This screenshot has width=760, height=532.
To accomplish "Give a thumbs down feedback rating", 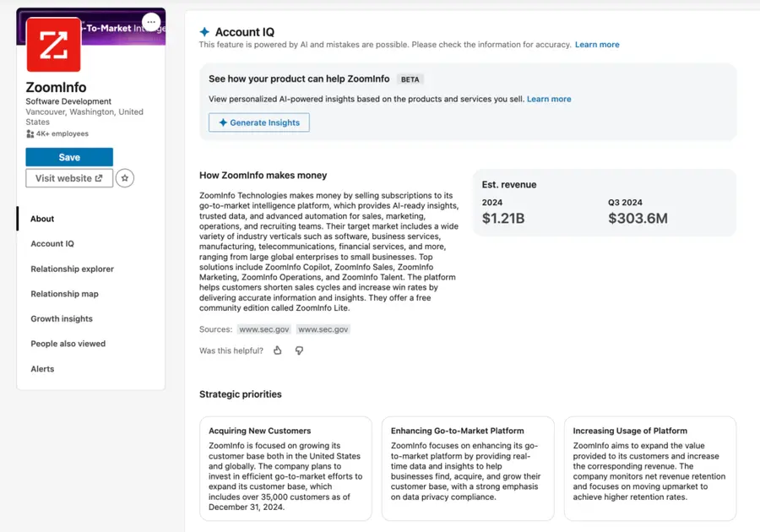I will pyautogui.click(x=300, y=350).
